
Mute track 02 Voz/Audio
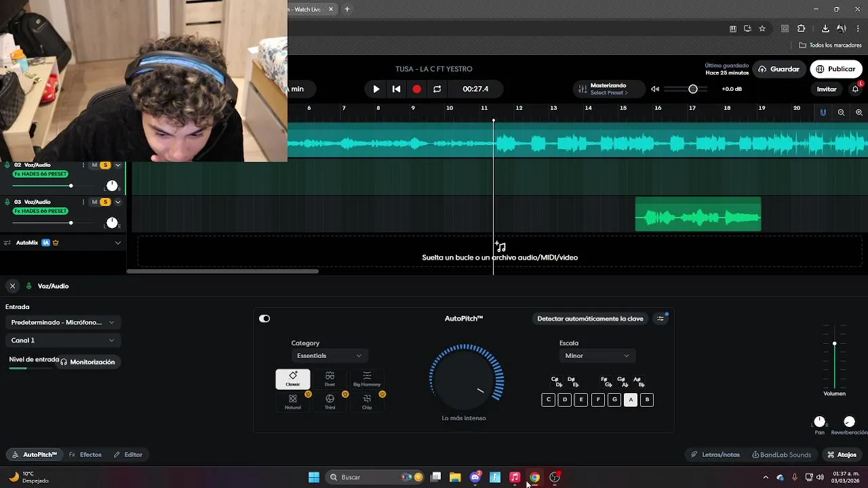click(94, 165)
